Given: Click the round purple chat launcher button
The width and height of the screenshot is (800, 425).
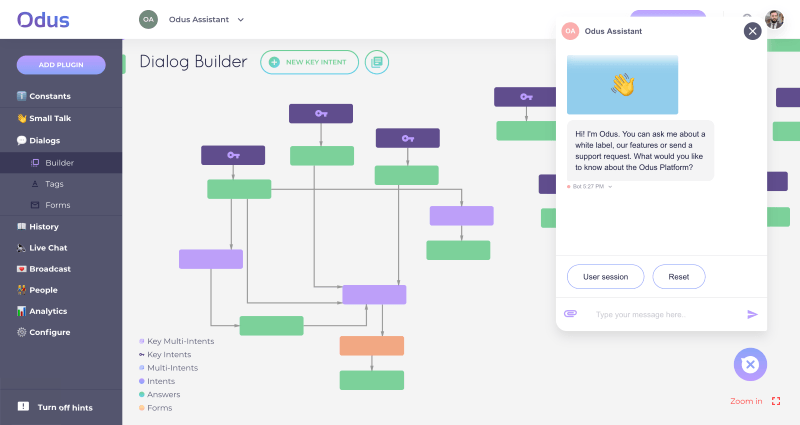Looking at the screenshot, I should point(750,364).
